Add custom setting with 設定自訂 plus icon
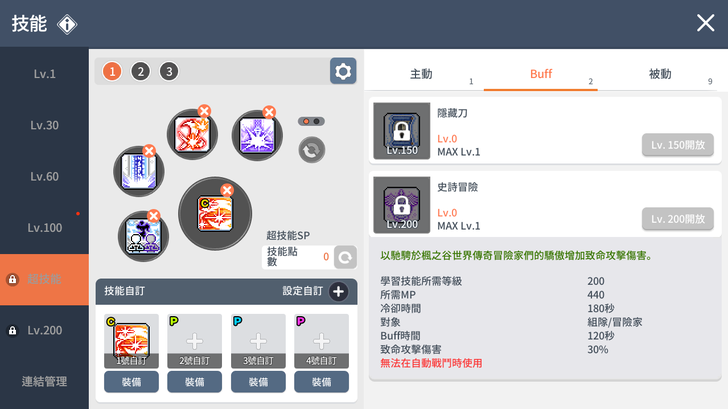 pos(338,292)
